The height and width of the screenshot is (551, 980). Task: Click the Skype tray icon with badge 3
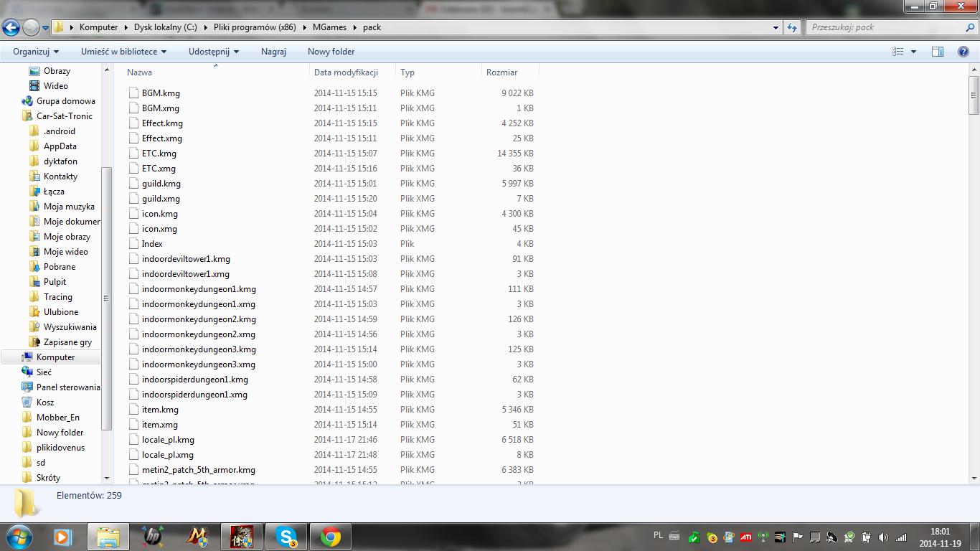point(712,537)
